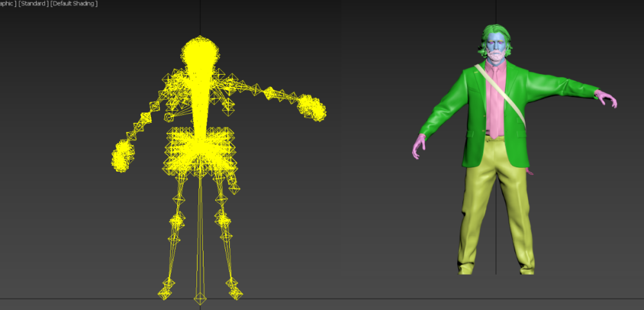The width and height of the screenshot is (644, 310).
Task: Click the character's pink shirt
Action: coord(496,96)
